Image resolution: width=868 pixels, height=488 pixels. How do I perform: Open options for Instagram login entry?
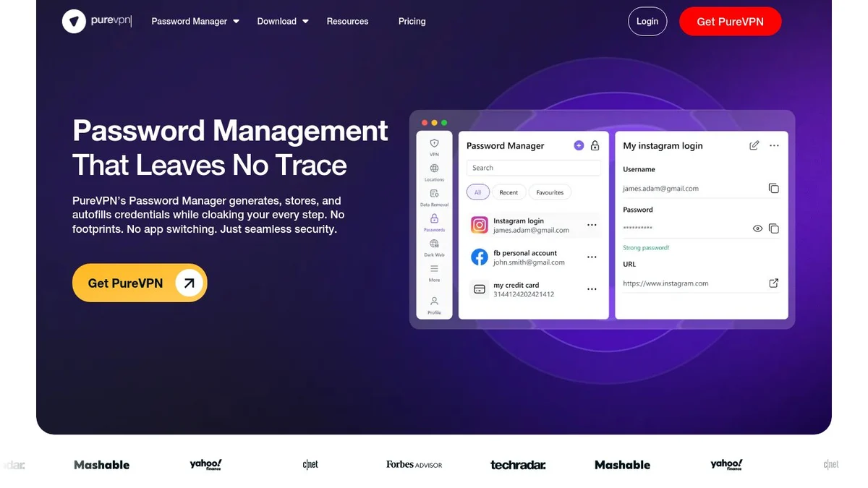592,225
